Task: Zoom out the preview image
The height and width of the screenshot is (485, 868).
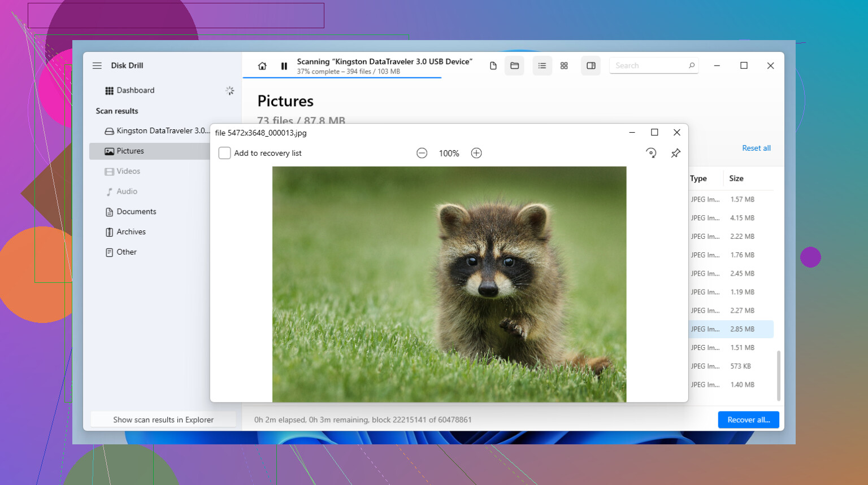Action: 422,153
